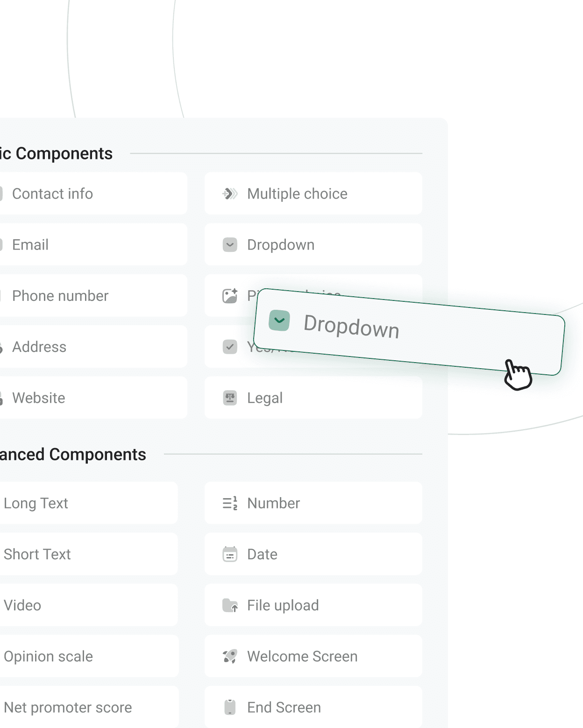
Task: Click the Welcome Screen rocket icon
Action: pos(230,656)
